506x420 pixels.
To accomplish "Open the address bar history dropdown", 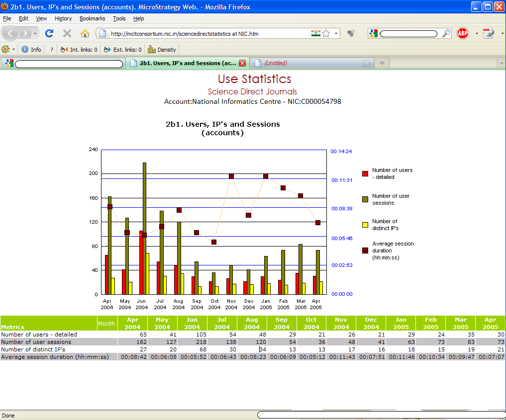I will coord(336,33).
